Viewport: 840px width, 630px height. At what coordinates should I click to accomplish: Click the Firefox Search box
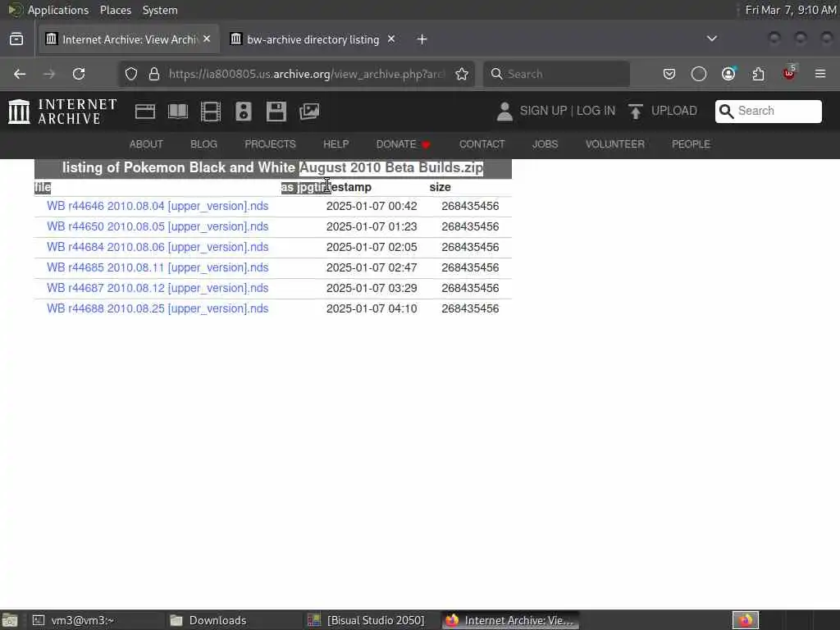(x=556, y=74)
